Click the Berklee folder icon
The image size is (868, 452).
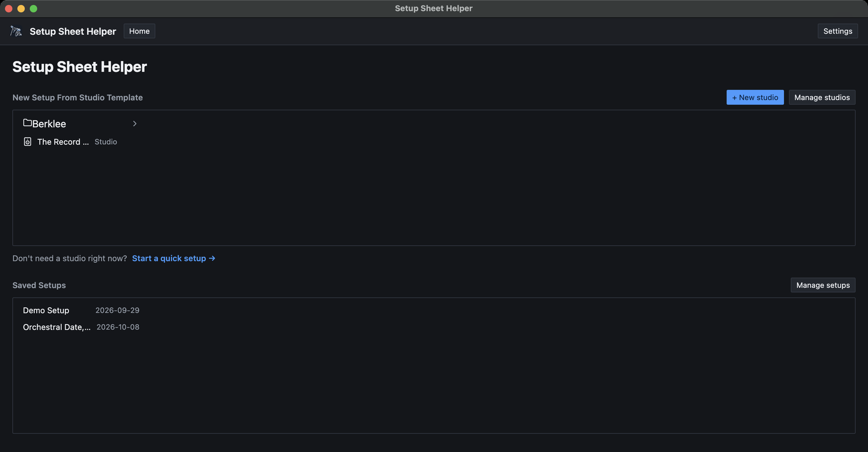click(27, 123)
